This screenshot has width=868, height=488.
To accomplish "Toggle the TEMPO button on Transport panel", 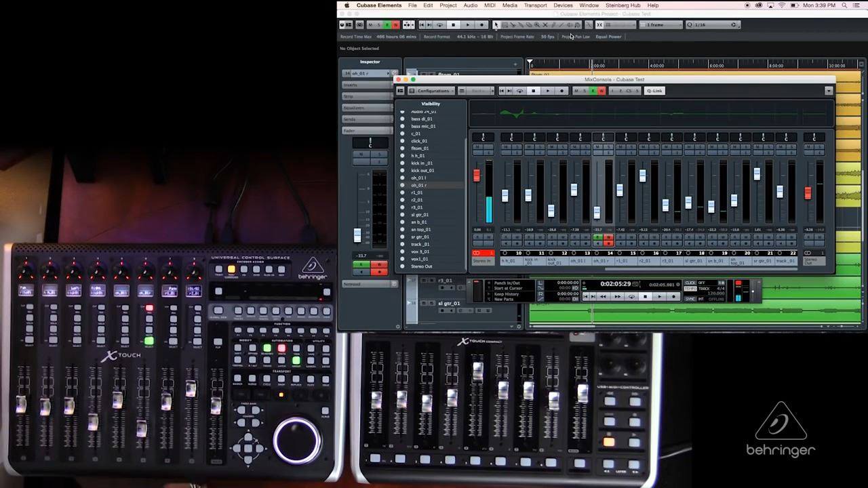I will [x=690, y=289].
